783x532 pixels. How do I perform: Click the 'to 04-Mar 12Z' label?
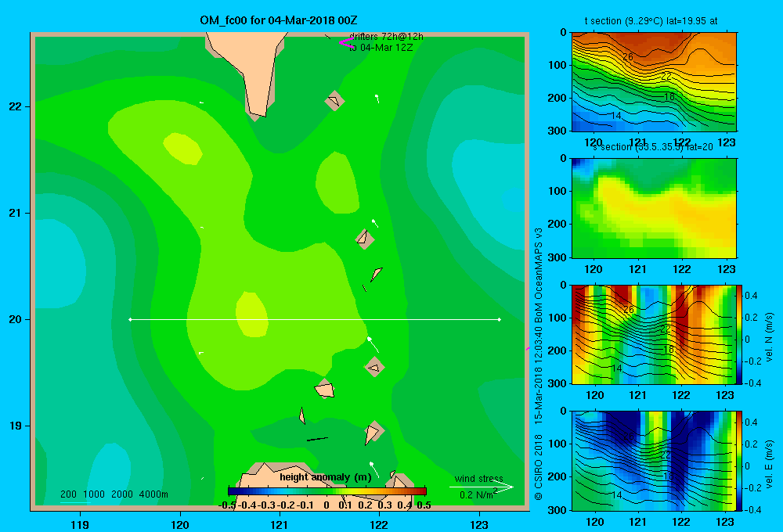(381, 48)
